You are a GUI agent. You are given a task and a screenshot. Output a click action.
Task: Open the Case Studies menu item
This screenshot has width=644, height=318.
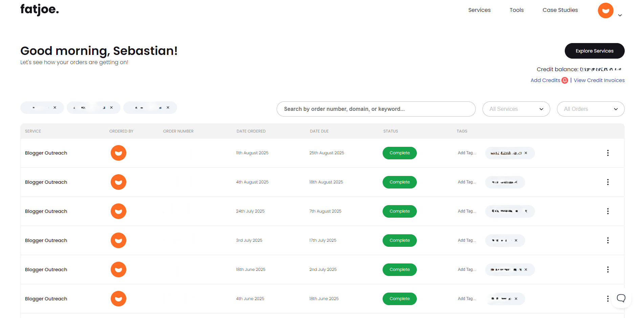pyautogui.click(x=560, y=10)
